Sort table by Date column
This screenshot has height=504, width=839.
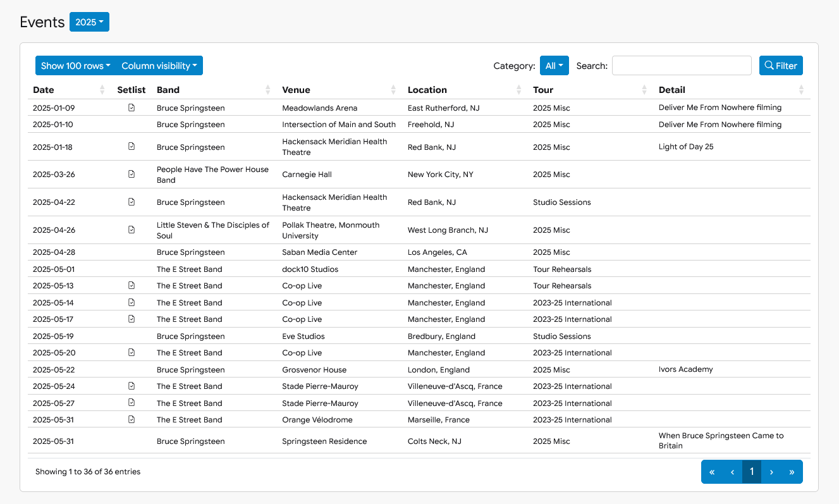coord(44,90)
